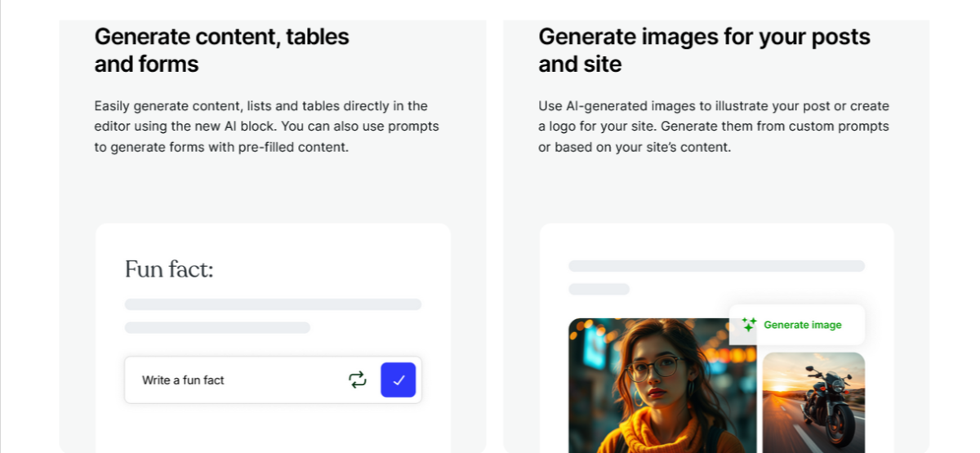
Task: Open the motorcycle sunset image
Action: [x=813, y=402]
